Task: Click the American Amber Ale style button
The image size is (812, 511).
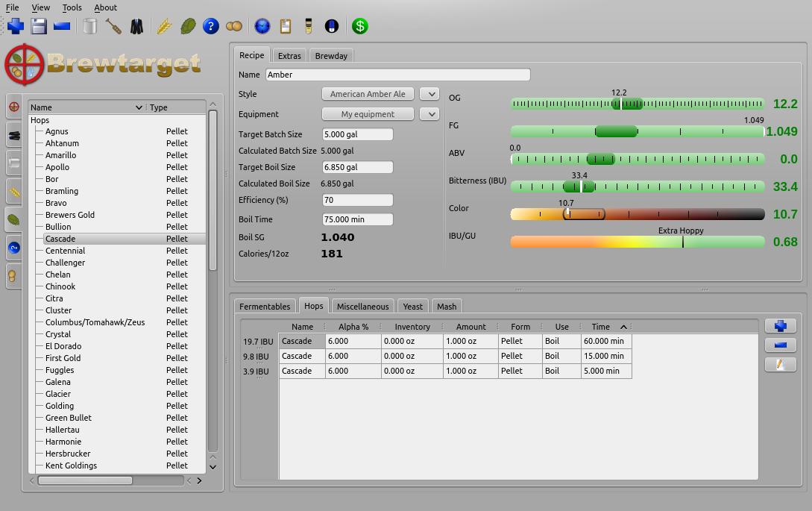Action: coord(368,94)
